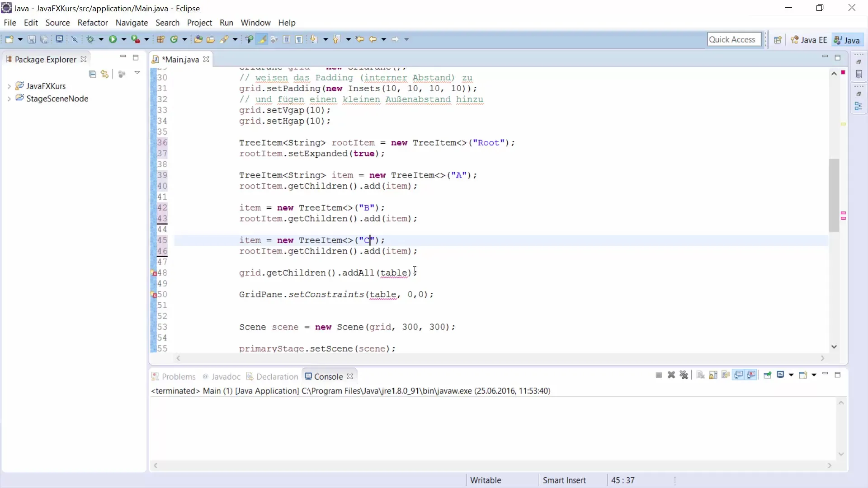Click the Run Last Tool icon
The width and height of the screenshot is (868, 488).
136,39
